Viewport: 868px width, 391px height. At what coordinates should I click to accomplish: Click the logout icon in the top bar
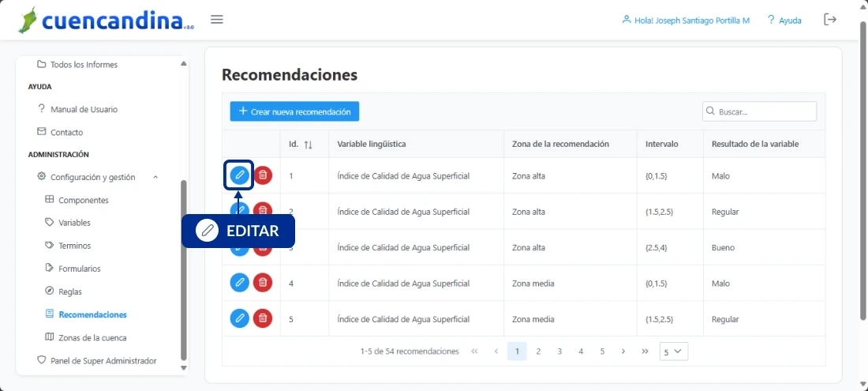point(830,20)
